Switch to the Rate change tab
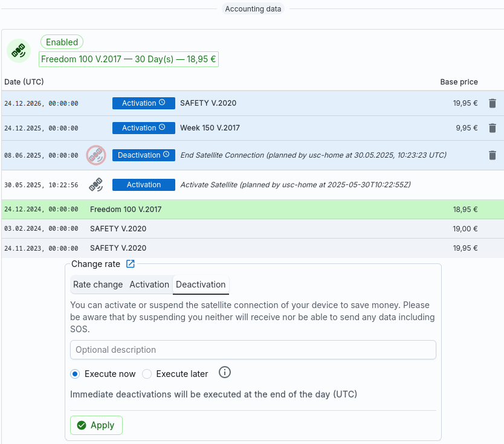The image size is (504, 444). [98, 285]
